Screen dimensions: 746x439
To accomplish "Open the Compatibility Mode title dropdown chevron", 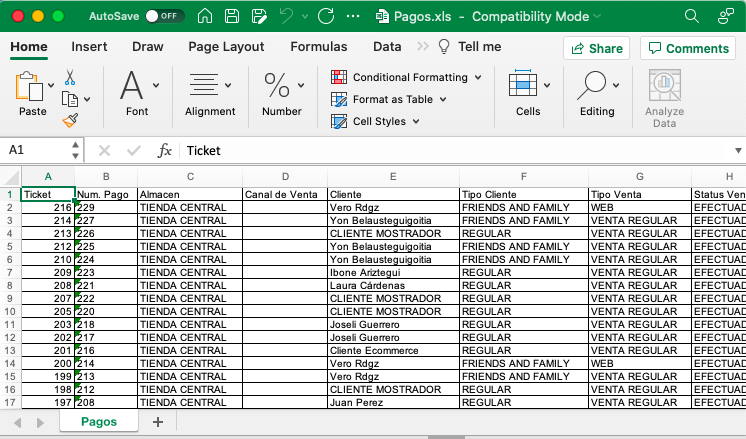I will click(x=597, y=17).
